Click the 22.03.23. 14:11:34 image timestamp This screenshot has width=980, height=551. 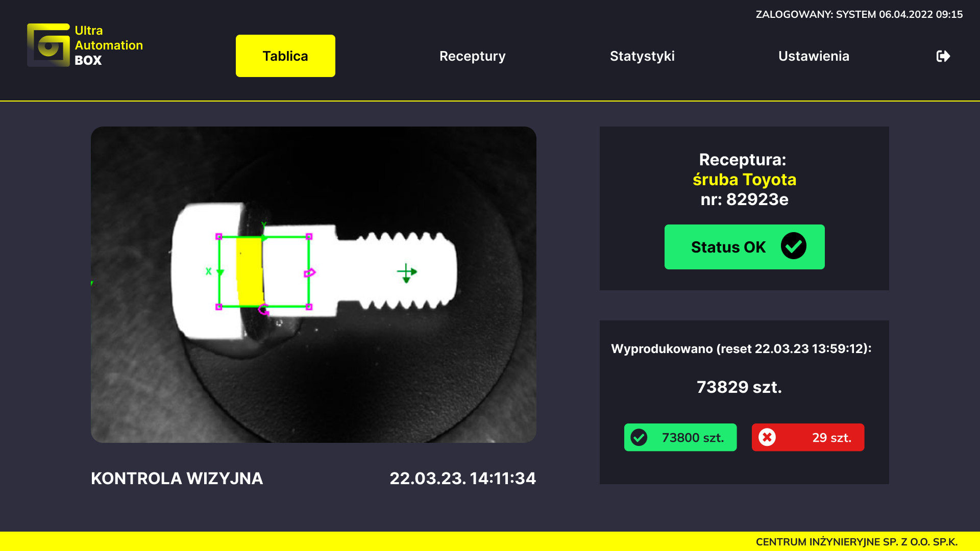point(463,479)
